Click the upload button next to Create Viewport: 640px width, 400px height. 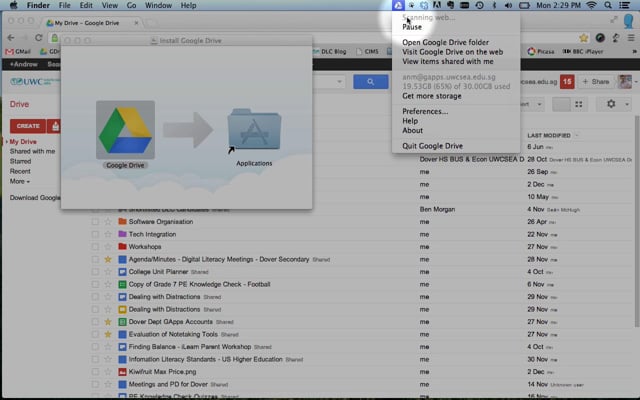55,126
